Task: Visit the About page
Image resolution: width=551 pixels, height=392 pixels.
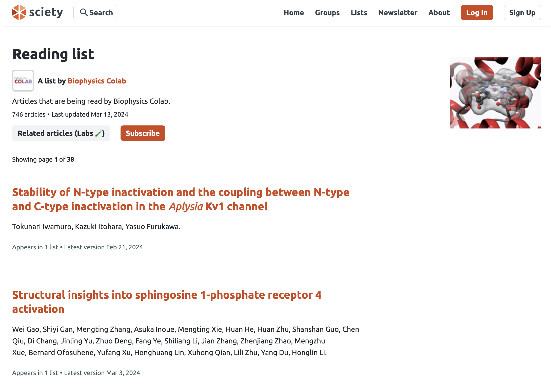Action: coord(439,13)
